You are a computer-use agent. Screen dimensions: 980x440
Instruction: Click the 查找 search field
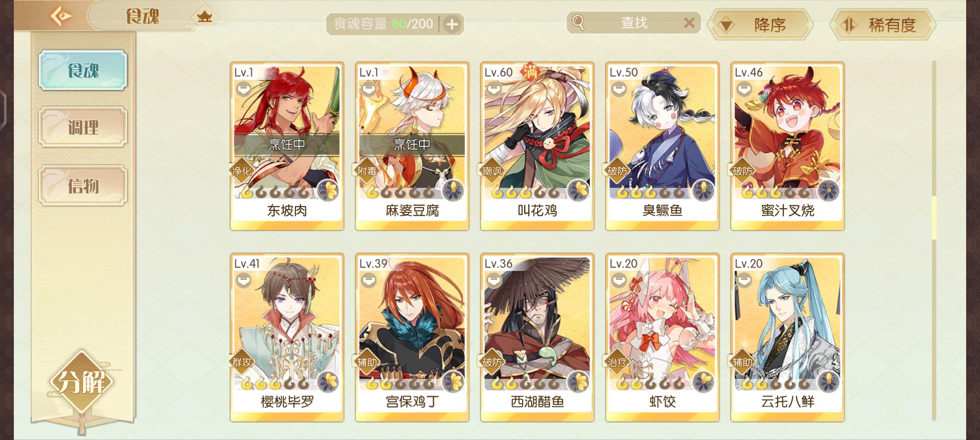coord(634,22)
